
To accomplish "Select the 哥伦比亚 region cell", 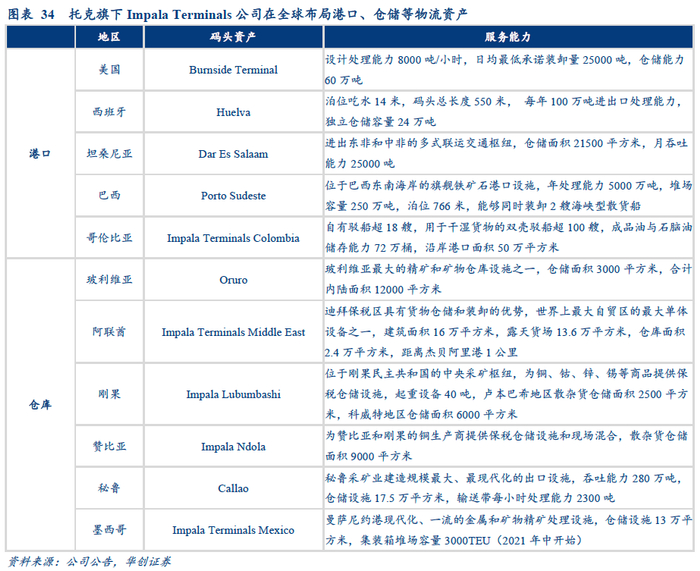I will tap(109, 238).
